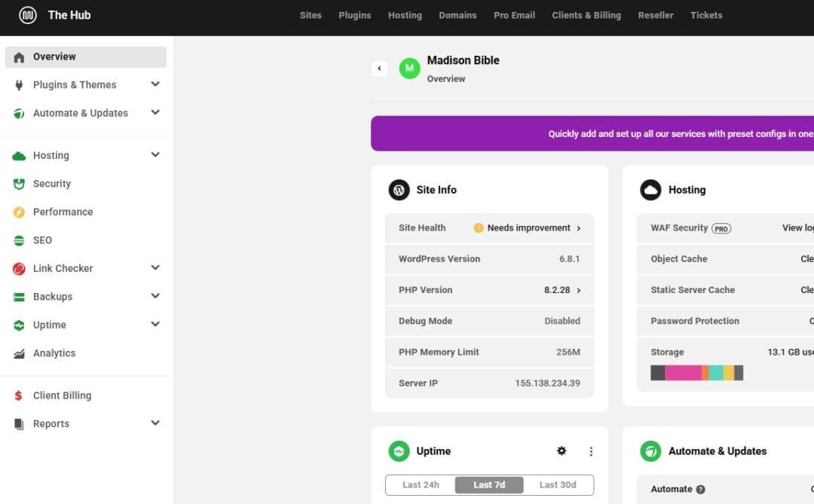
Task: Expand the Backups sidebar chevron
Action: point(155,296)
